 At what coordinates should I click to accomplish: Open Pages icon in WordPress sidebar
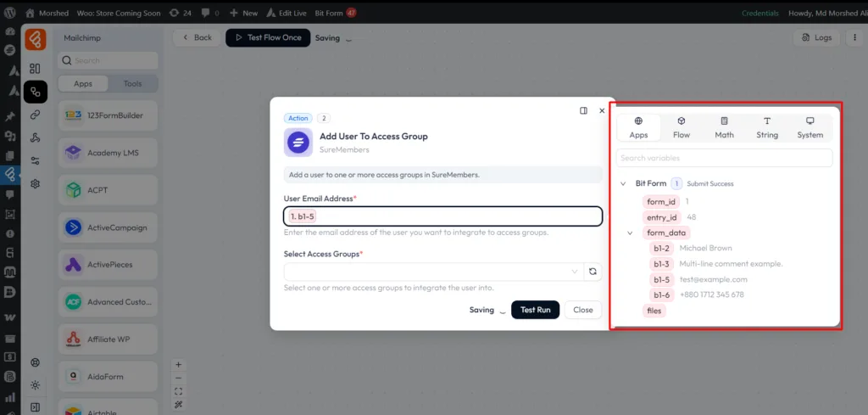coord(10,155)
